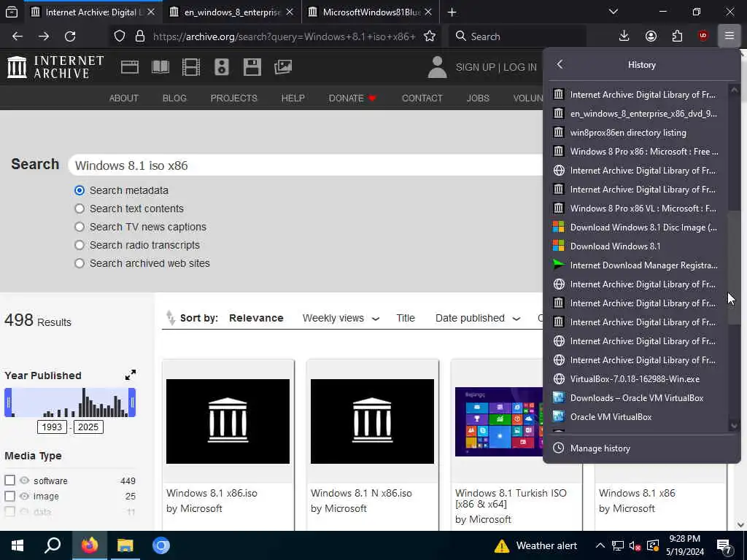This screenshot has height=560, width=747.
Task: Click History panel scrollbar down arrow
Action: [734, 426]
